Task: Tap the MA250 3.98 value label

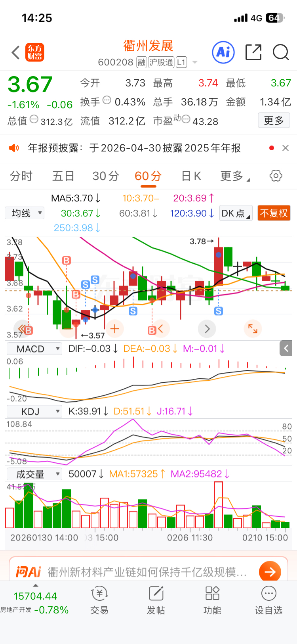Action: [x=77, y=228]
